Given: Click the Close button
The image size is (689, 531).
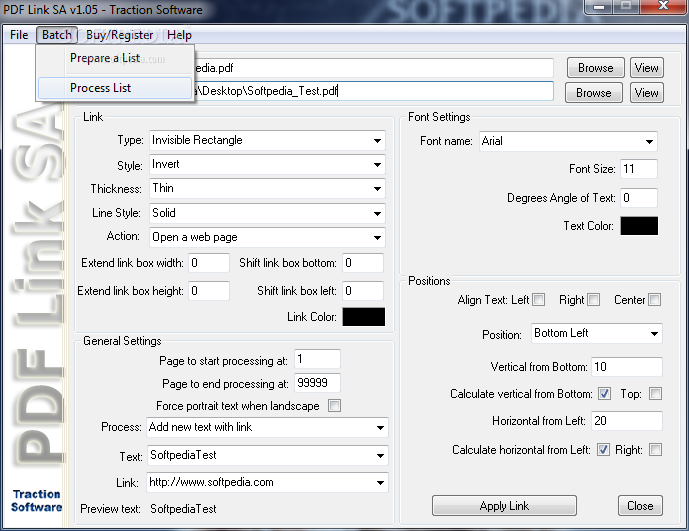Looking at the screenshot, I should [x=640, y=506].
